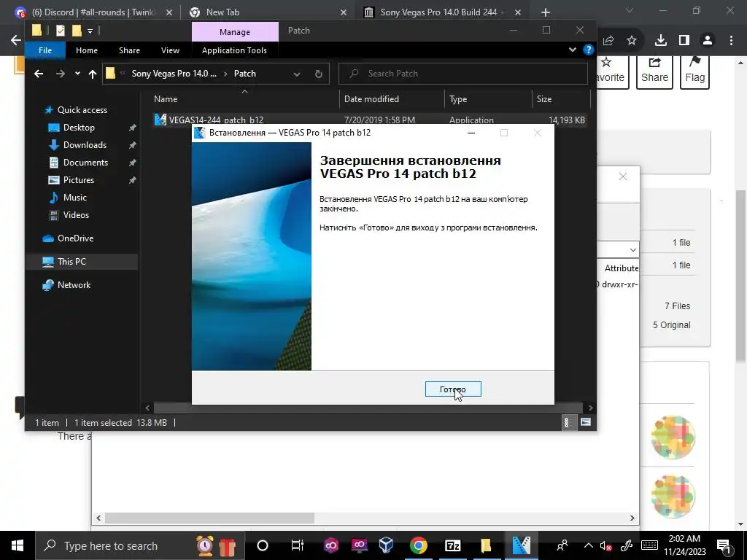Open the notification center icon
The width and height of the screenshot is (747, 560).
pyautogui.click(x=724, y=545)
